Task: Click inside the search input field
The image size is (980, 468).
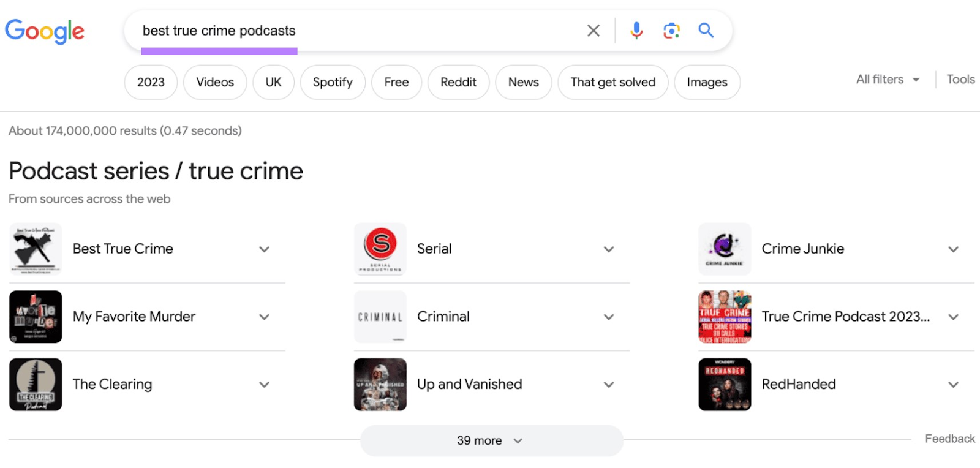Action: click(367, 30)
